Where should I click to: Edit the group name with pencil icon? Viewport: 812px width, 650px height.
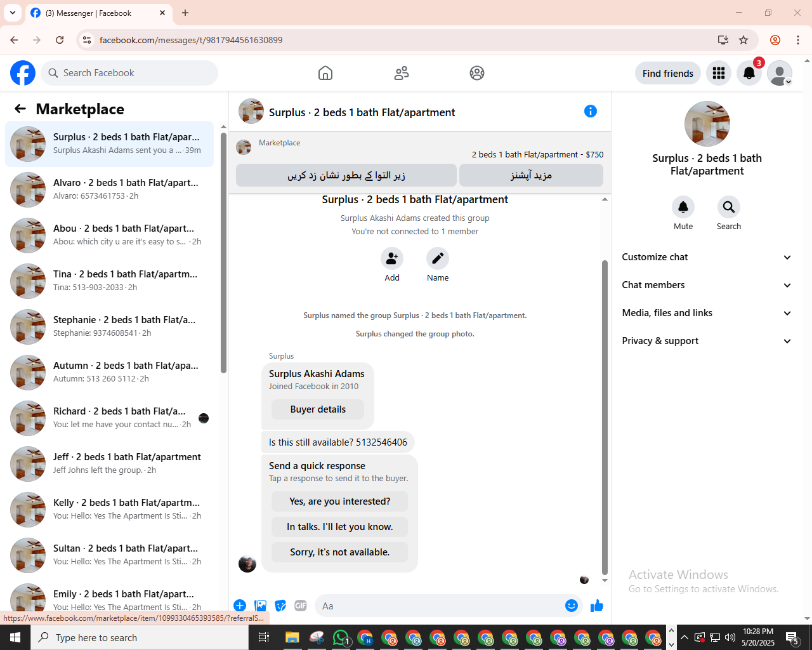pyautogui.click(x=438, y=258)
